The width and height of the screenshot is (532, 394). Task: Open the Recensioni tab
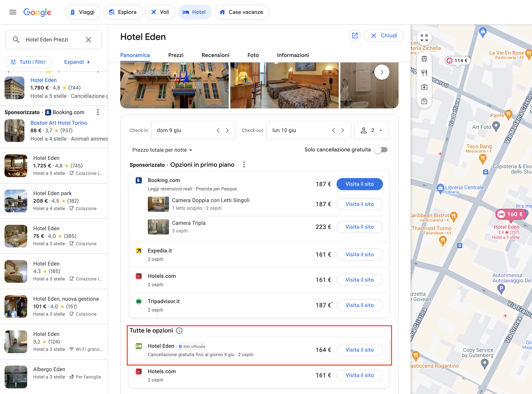tap(215, 55)
